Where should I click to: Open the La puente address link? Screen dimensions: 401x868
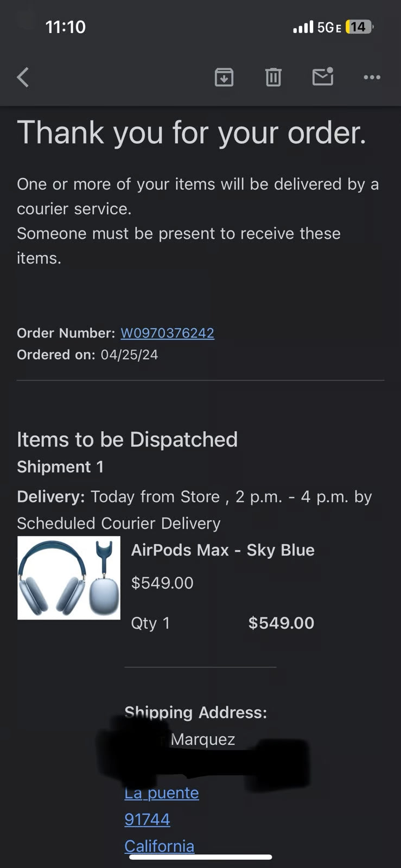click(161, 793)
